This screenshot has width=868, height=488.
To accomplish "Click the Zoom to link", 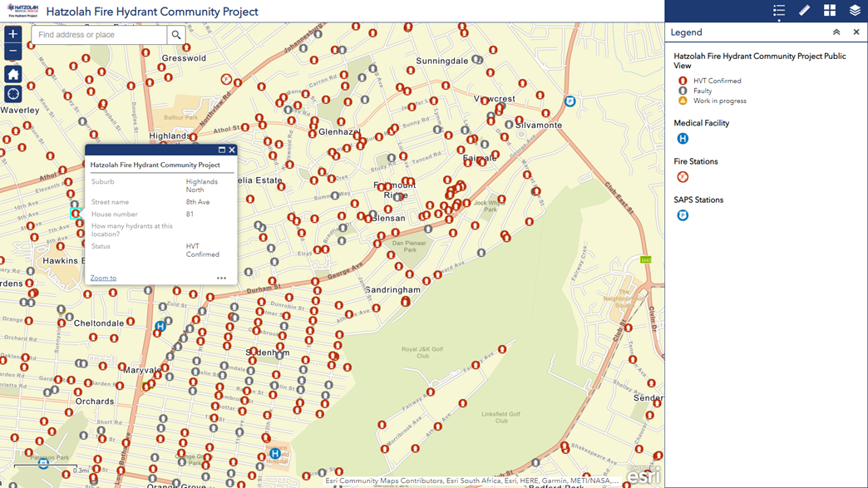I will tap(104, 278).
